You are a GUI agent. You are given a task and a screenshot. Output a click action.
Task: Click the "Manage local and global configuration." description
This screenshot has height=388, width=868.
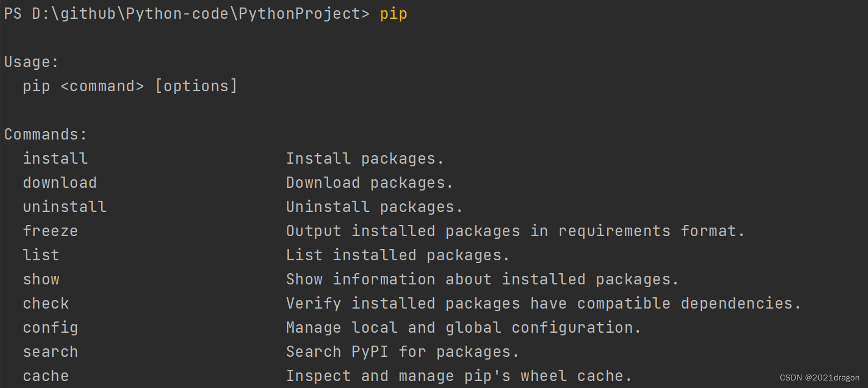tap(464, 328)
